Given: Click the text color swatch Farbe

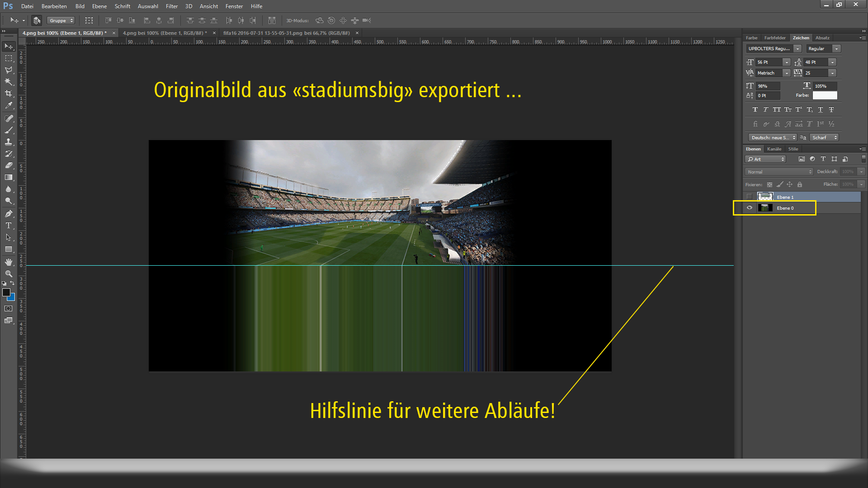Looking at the screenshot, I should pos(825,95).
